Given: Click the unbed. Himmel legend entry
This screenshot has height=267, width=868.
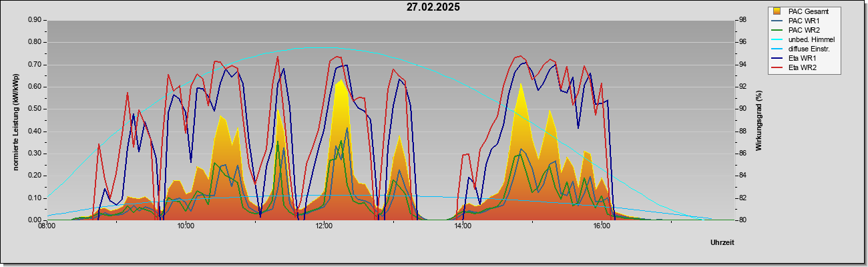Looking at the screenshot, I should tap(803, 39).
